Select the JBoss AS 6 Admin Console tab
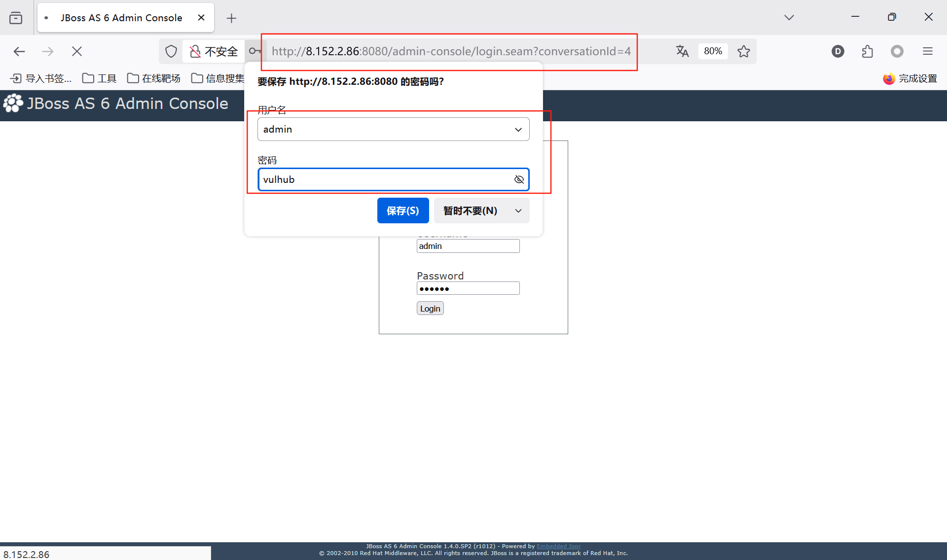 click(x=125, y=18)
